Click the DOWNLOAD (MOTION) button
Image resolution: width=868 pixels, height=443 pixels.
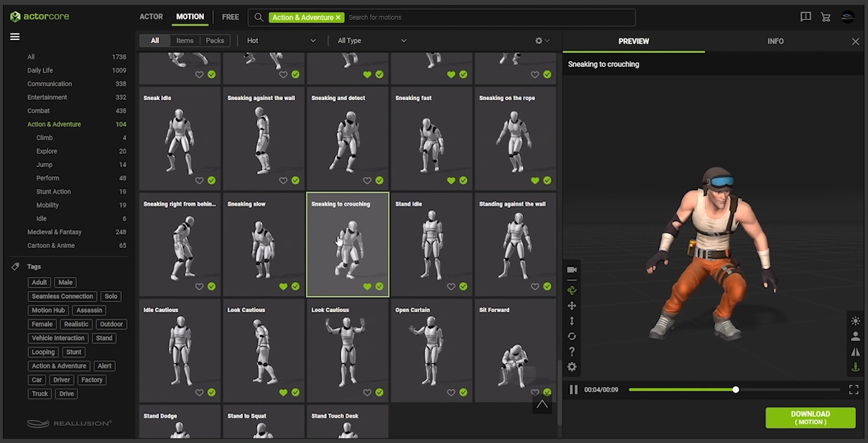pos(810,417)
